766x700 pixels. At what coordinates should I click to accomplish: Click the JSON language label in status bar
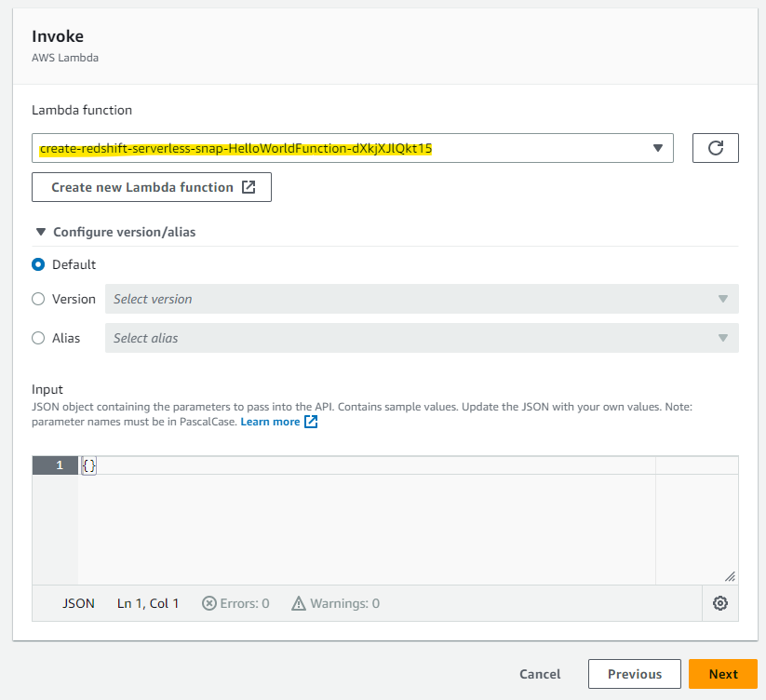[x=78, y=603]
